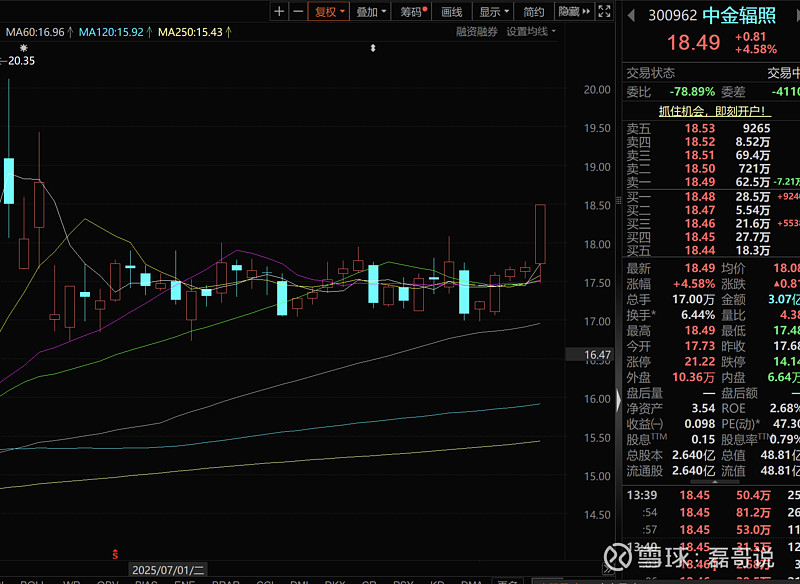Select the 画线 drawing tool button

[x=452, y=11]
